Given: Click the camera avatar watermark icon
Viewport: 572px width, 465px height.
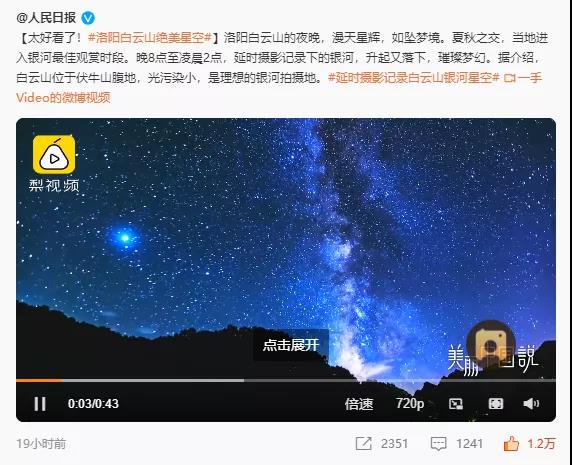Looking at the screenshot, I should coord(491,344).
